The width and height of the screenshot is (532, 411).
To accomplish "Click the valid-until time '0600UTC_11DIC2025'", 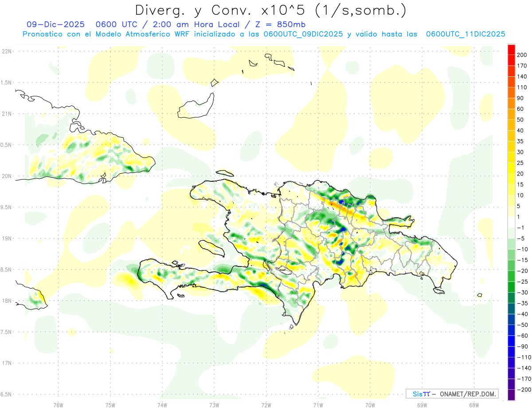I will 465,34.
